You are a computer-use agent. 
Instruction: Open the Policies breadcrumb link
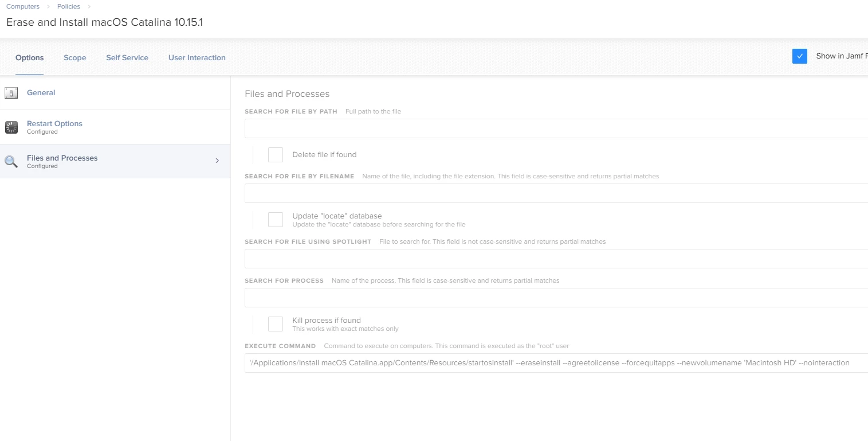[69, 6]
